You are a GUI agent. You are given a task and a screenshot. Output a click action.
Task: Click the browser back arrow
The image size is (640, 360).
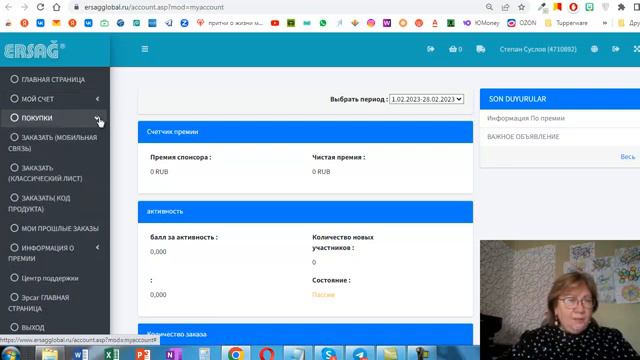click(9, 7)
